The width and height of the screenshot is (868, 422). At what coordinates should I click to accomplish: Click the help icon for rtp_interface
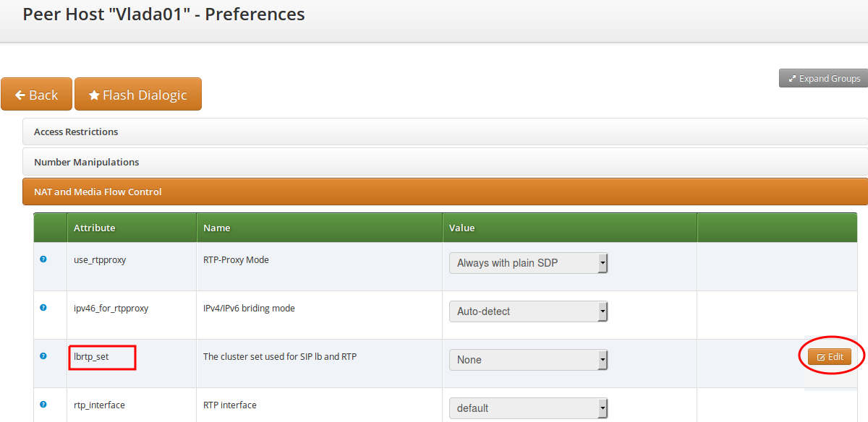click(x=43, y=404)
